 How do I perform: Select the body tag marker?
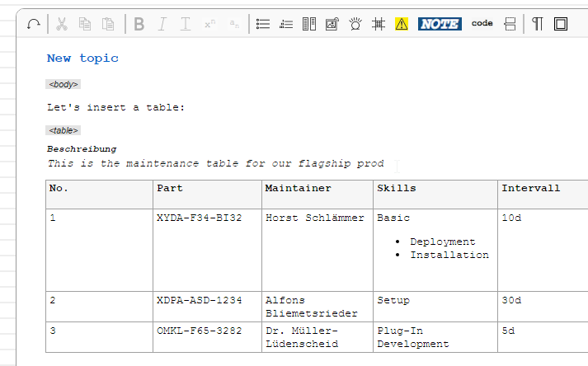(64, 84)
